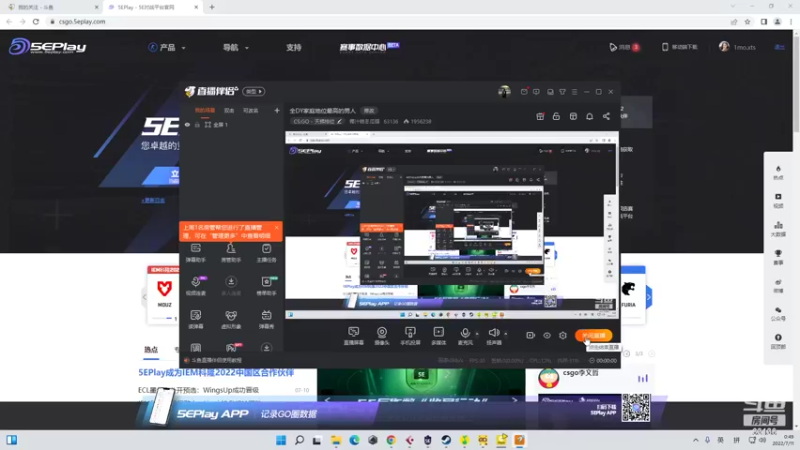The image size is (800, 450).
Task: Switch to the SEPlay browser tab
Action: coord(152,7)
